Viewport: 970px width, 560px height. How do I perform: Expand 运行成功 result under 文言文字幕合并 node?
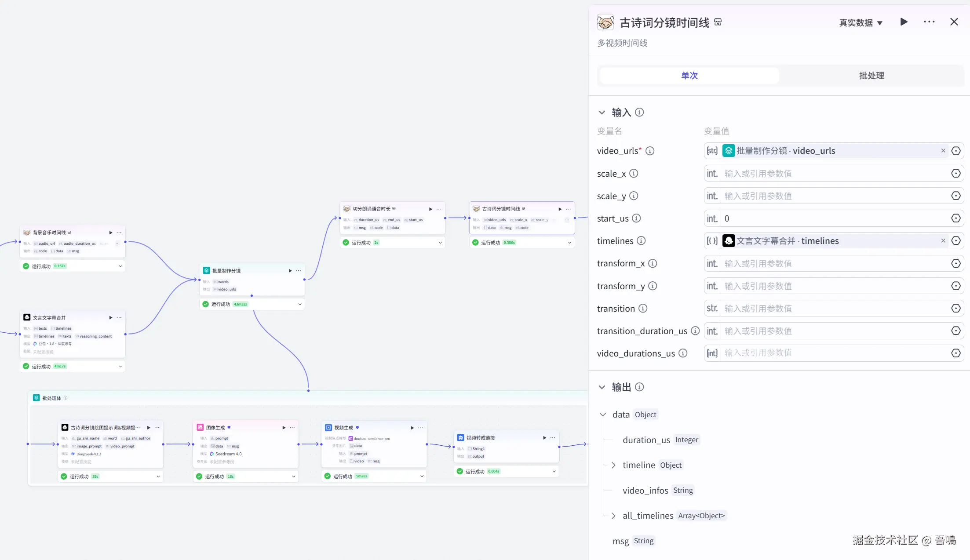pyautogui.click(x=120, y=367)
